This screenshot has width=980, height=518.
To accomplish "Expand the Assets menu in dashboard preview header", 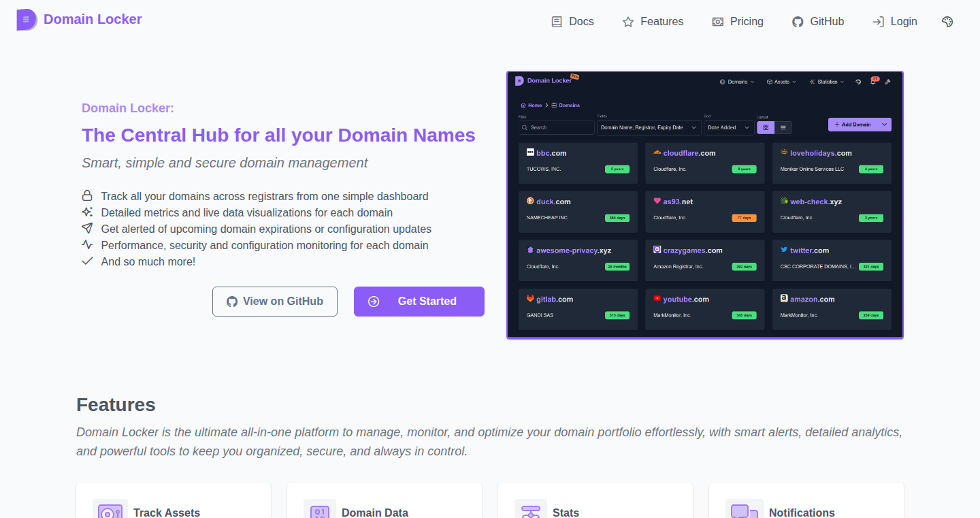I will tap(782, 82).
